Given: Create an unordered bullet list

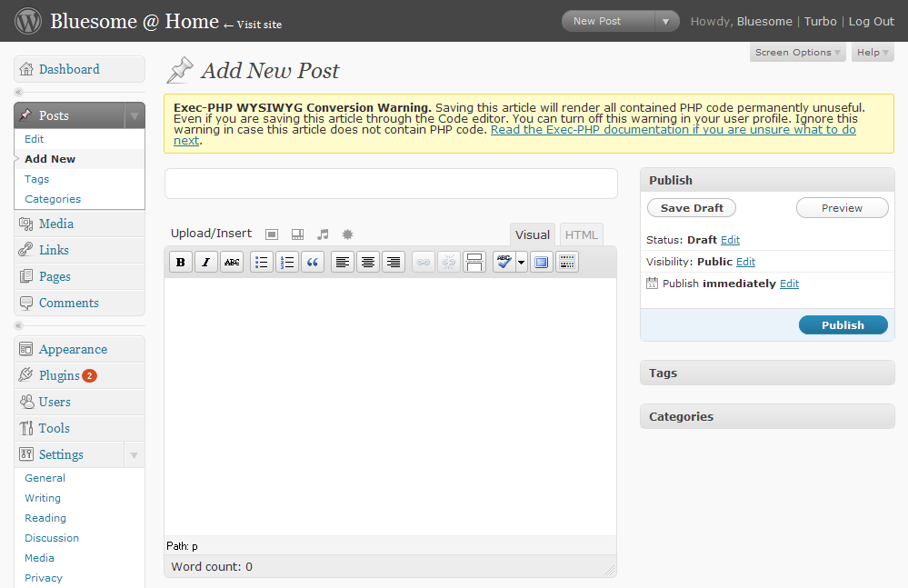Looking at the screenshot, I should pos(262,263).
